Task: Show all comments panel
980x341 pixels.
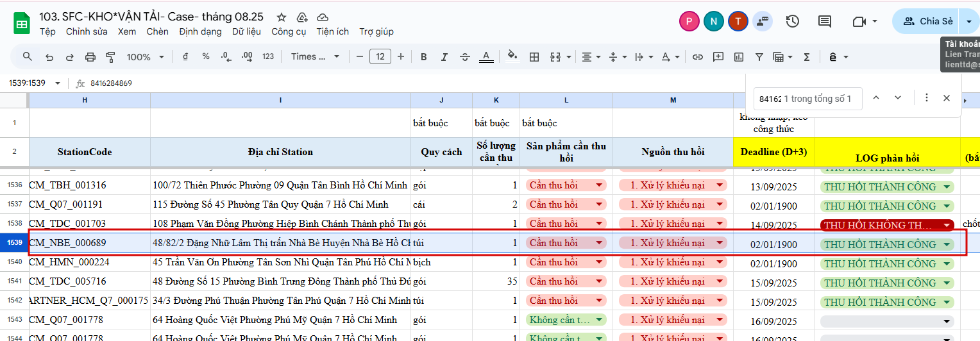Action: [x=825, y=21]
